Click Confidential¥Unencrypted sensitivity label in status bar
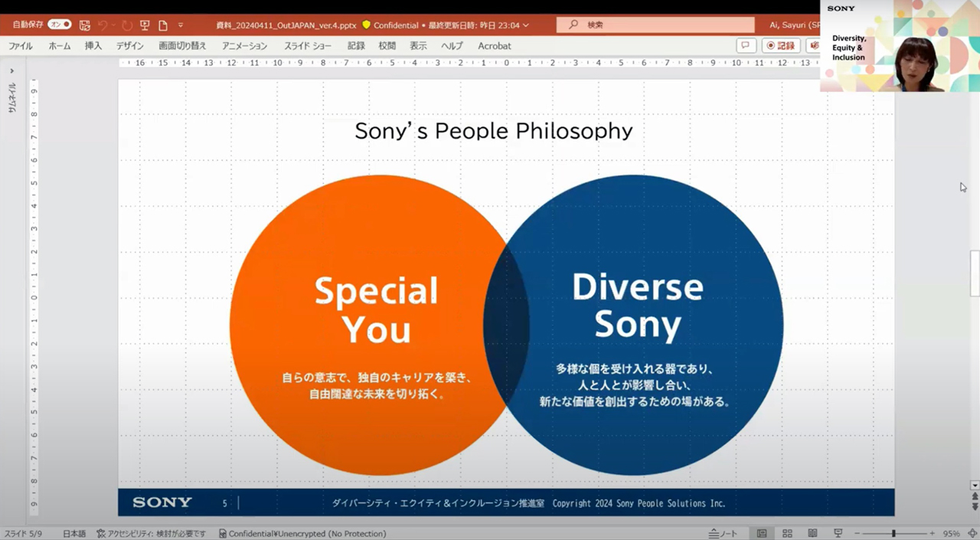The height and width of the screenshot is (540, 980). (x=302, y=533)
